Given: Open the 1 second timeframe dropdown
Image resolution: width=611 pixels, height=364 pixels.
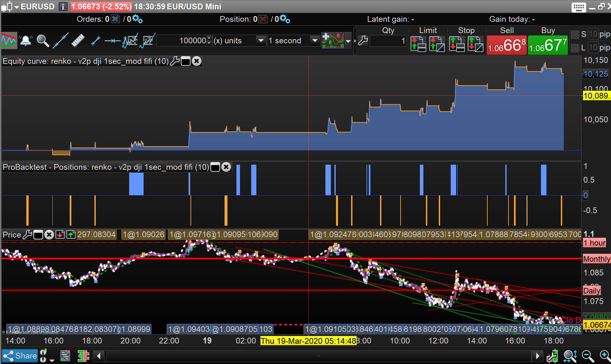Looking at the screenshot, I should (314, 41).
